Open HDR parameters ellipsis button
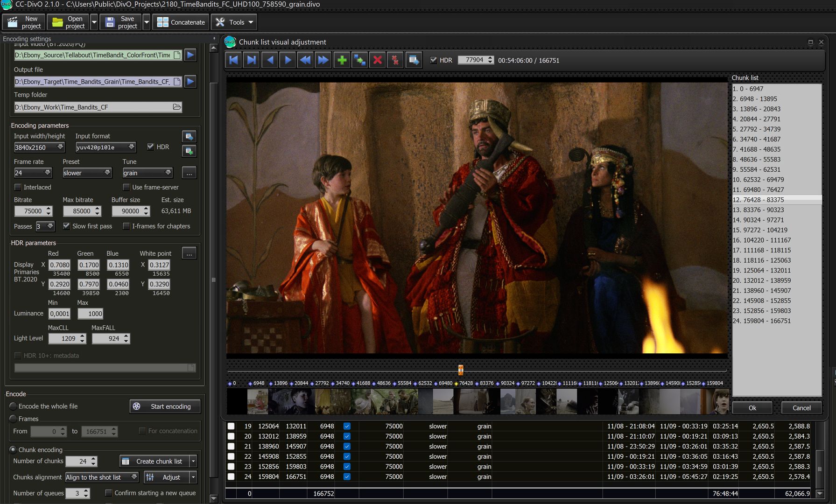The image size is (836, 504). (189, 253)
